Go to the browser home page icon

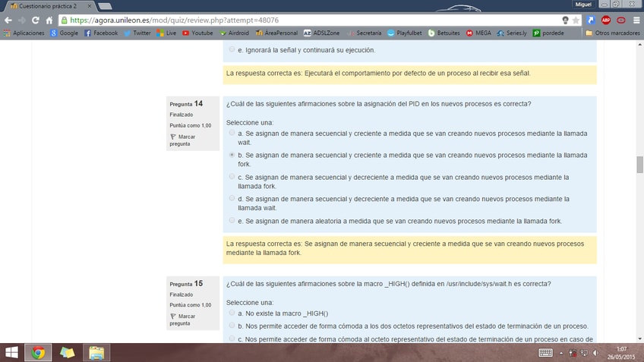click(x=49, y=20)
